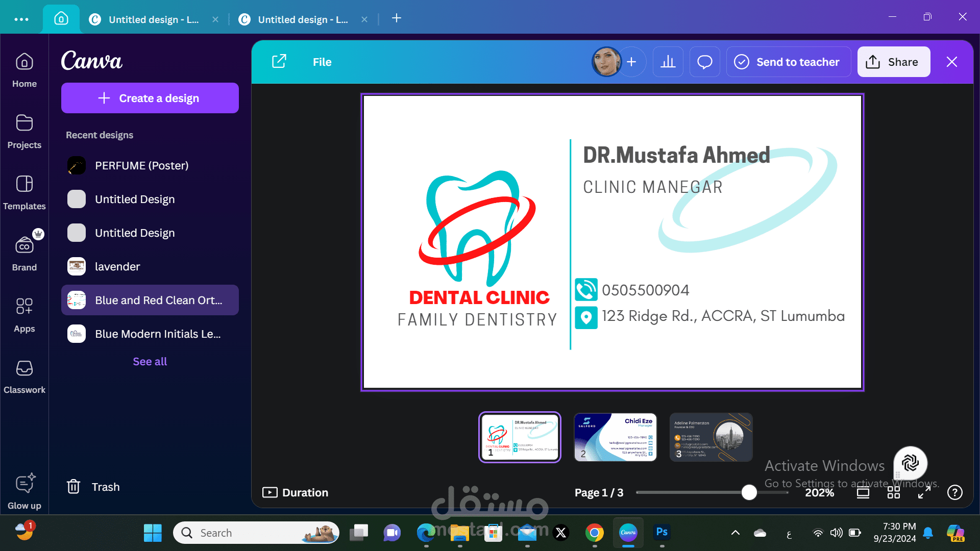Switch to second Untitled design tab
The width and height of the screenshot is (980, 551).
[x=302, y=19]
